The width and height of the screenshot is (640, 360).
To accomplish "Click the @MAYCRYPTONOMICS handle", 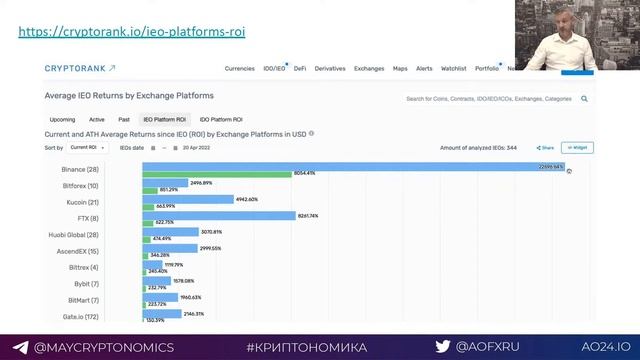I will click(x=104, y=347).
